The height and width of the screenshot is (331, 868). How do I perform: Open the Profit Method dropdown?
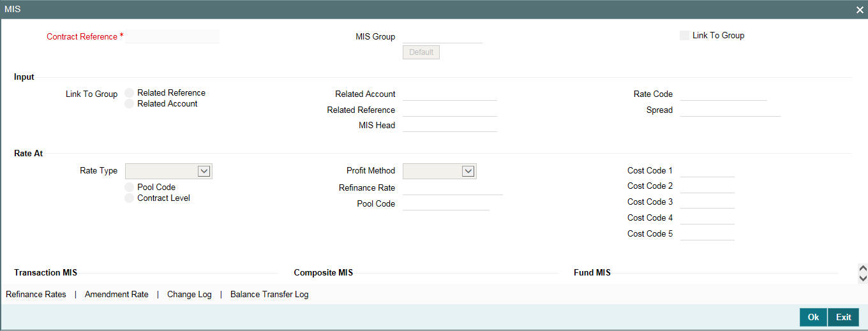[x=440, y=171]
